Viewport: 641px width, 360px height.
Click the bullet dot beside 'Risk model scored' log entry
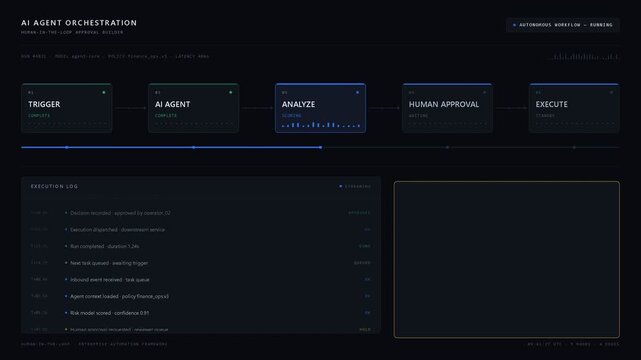(x=66, y=313)
